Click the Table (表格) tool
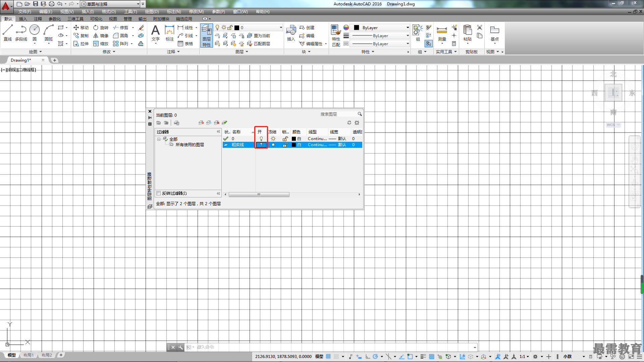The width and height of the screenshot is (644, 362). click(185, 44)
